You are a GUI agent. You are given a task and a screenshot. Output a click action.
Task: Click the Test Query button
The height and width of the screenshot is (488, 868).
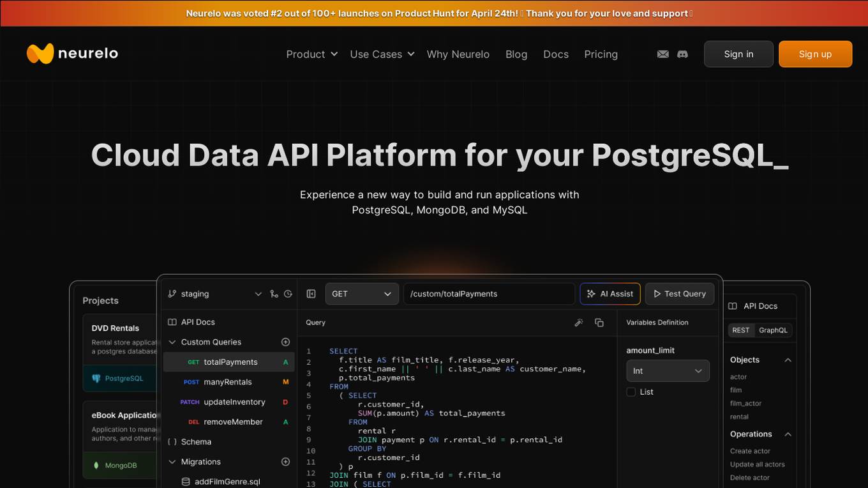pos(680,294)
